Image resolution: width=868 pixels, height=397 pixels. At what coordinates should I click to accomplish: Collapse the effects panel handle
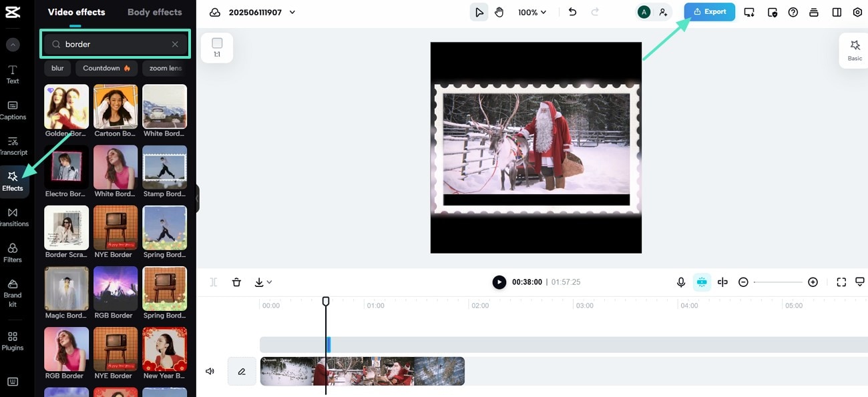198,198
